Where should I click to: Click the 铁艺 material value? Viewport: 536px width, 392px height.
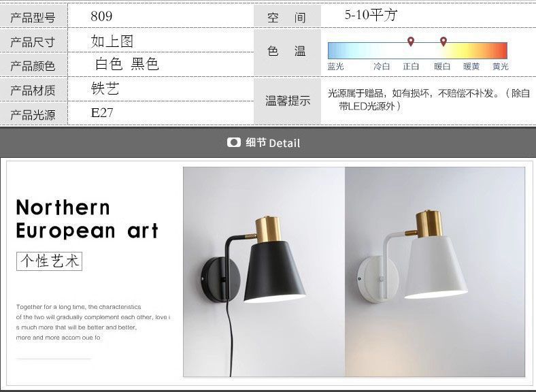[x=105, y=88]
